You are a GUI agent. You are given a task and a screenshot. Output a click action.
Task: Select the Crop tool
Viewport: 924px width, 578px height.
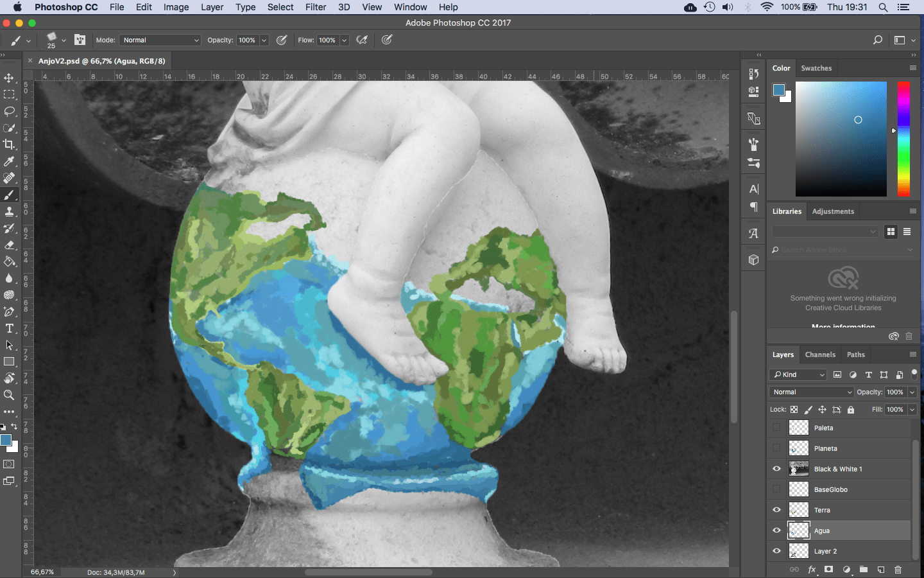point(9,144)
